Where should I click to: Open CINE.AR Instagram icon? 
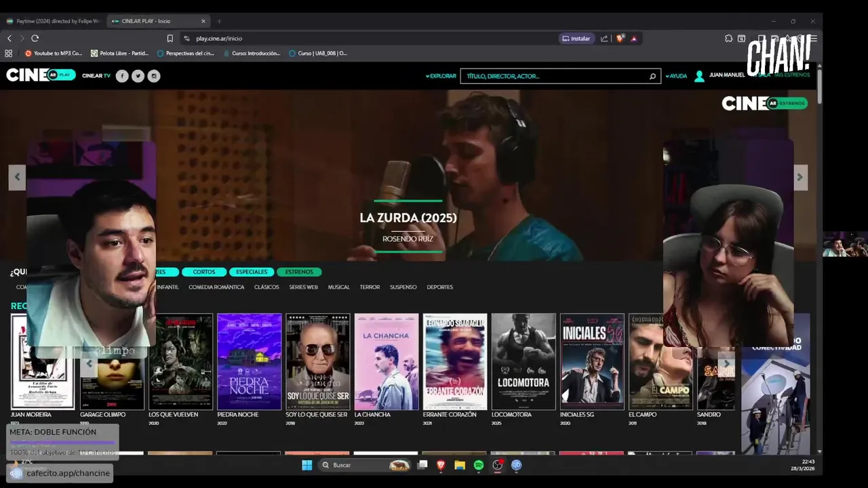(x=155, y=76)
